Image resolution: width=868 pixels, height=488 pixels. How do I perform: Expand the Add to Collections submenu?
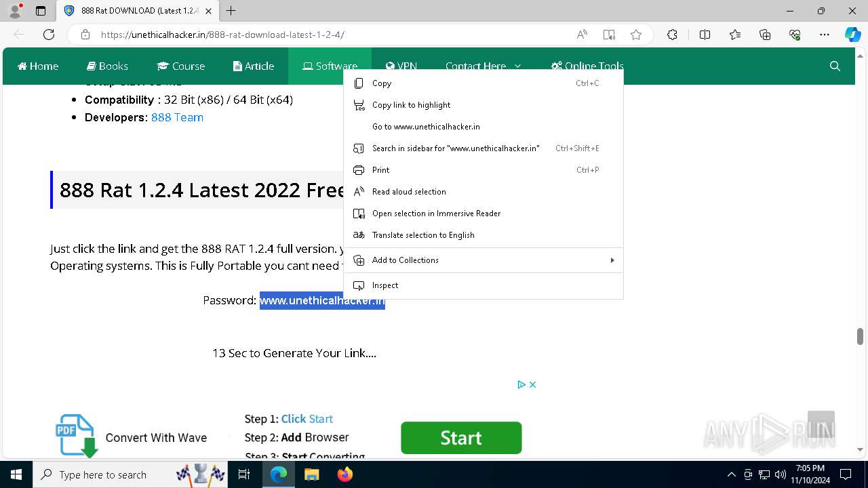pos(484,260)
